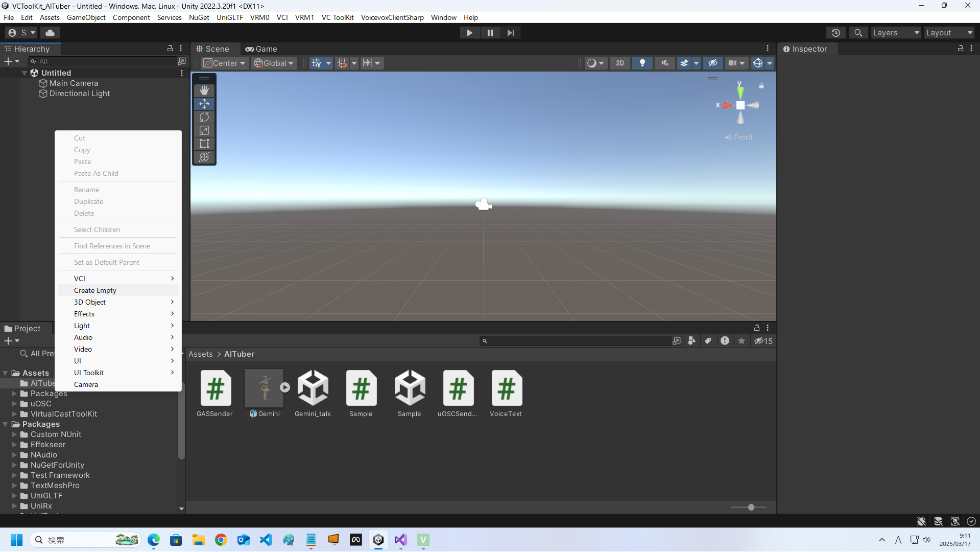
Task: Open Unity cloud services icon
Action: (x=50, y=33)
